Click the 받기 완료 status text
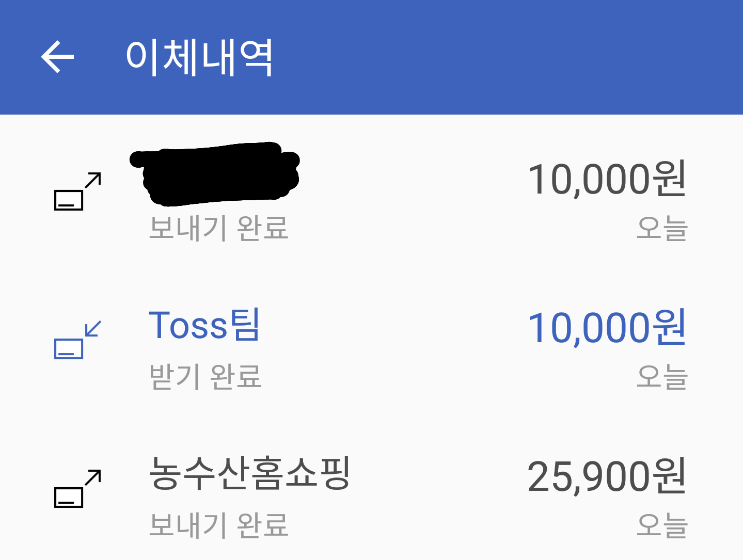 [x=205, y=376]
